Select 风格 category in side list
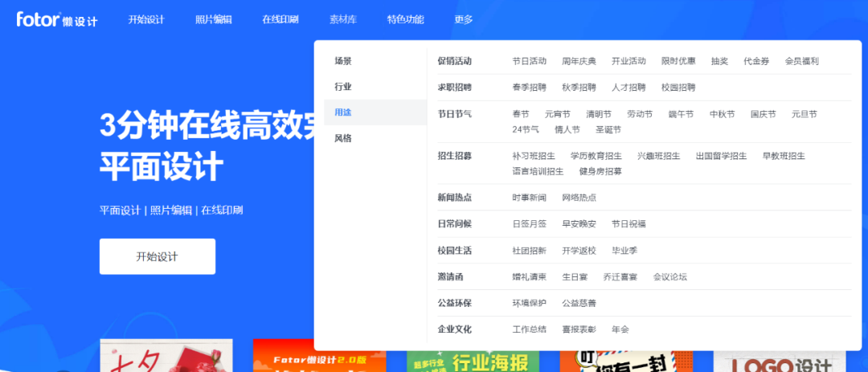868x372 pixels. pyautogui.click(x=375, y=138)
